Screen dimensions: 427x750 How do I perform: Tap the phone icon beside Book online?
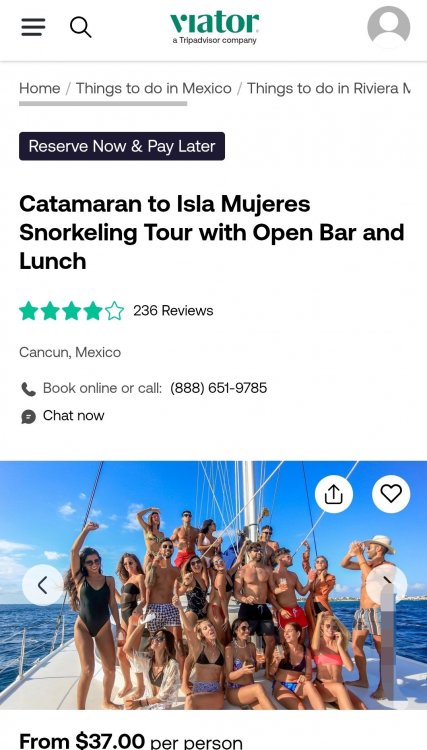[x=28, y=389]
